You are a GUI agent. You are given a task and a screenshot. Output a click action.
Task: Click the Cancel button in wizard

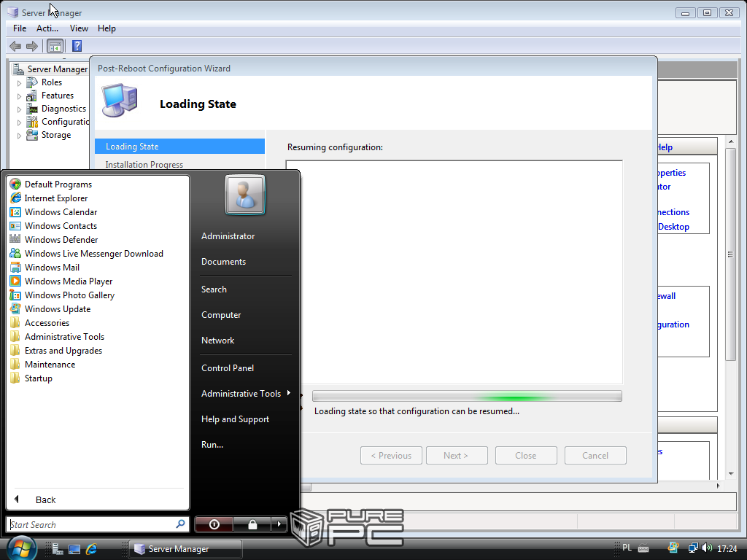click(x=595, y=455)
